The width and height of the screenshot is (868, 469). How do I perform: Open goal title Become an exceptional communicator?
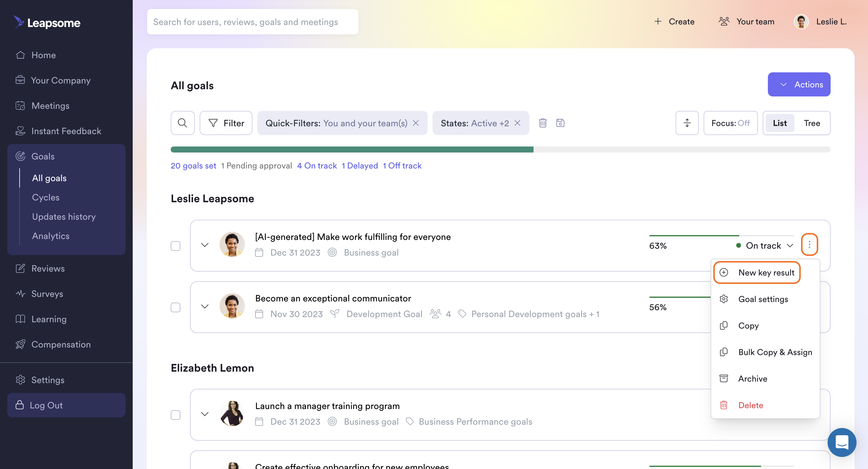(333, 298)
